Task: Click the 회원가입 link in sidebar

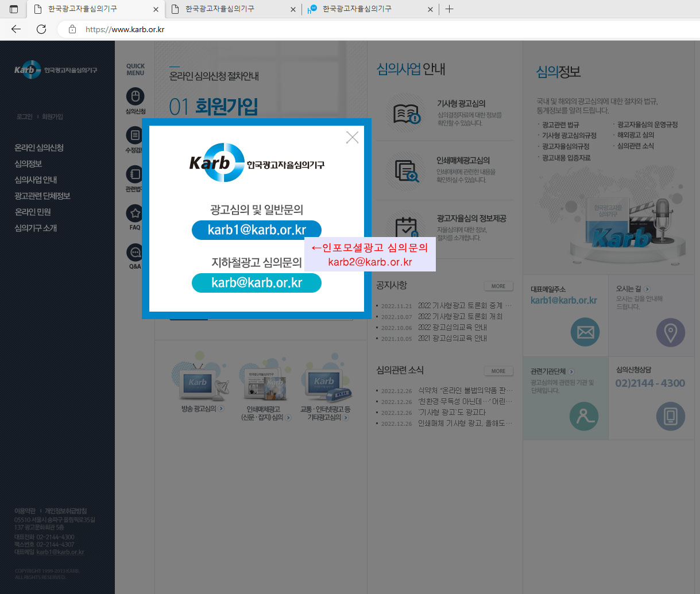Action: coord(52,117)
